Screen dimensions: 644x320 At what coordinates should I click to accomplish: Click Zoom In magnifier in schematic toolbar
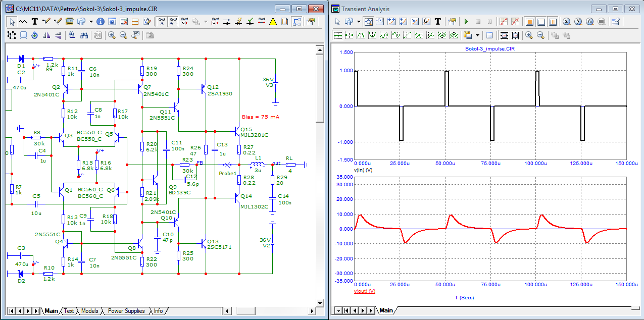click(x=112, y=35)
